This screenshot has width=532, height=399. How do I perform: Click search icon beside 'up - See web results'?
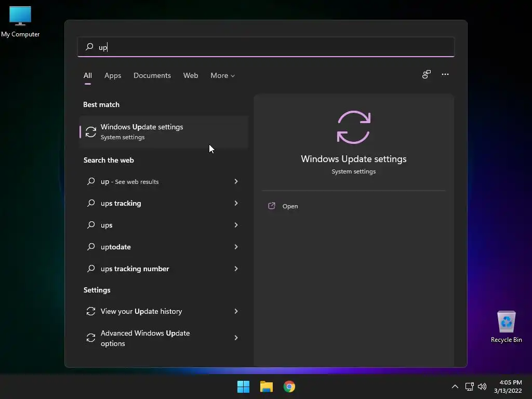point(90,181)
